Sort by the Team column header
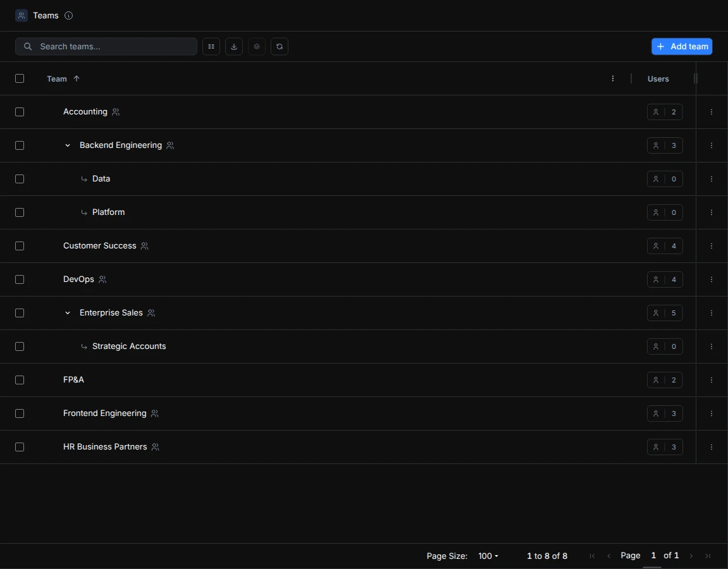 click(57, 79)
